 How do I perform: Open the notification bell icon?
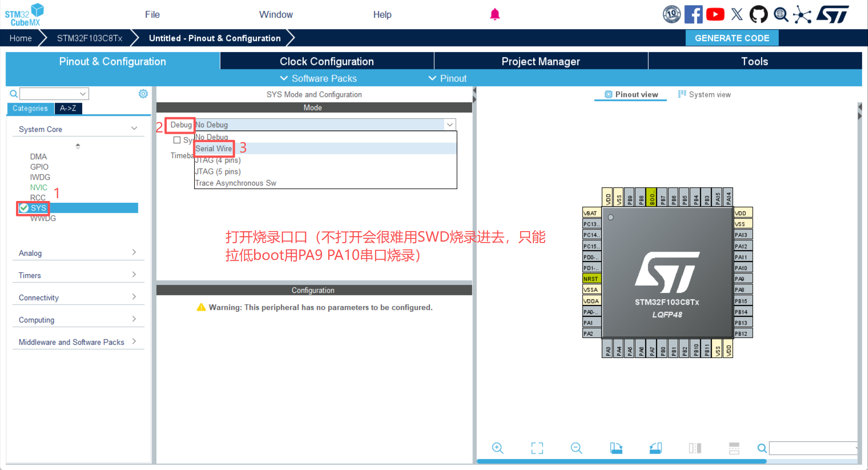(495, 15)
